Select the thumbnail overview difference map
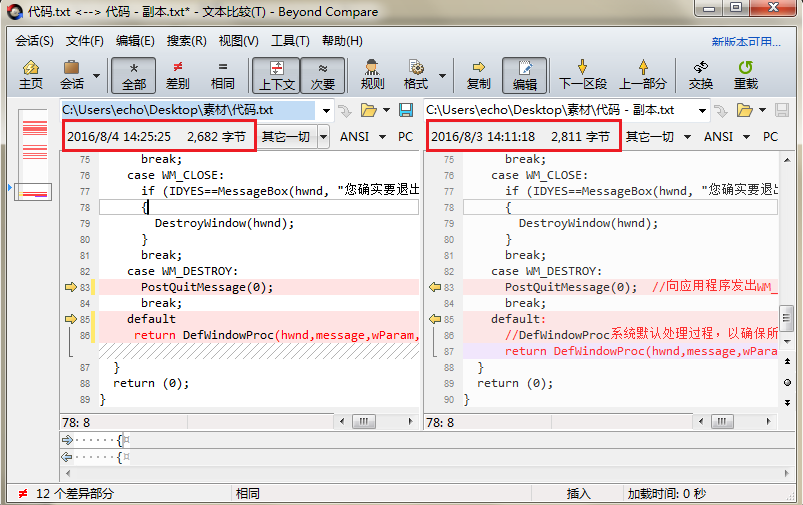This screenshot has width=803, height=505. 34,156
